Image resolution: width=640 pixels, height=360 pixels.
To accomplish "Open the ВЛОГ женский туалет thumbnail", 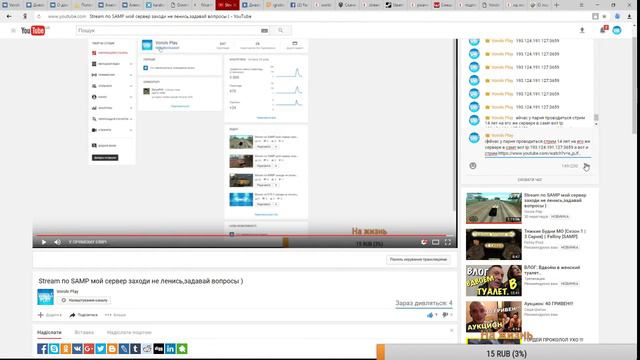I will coord(494,280).
